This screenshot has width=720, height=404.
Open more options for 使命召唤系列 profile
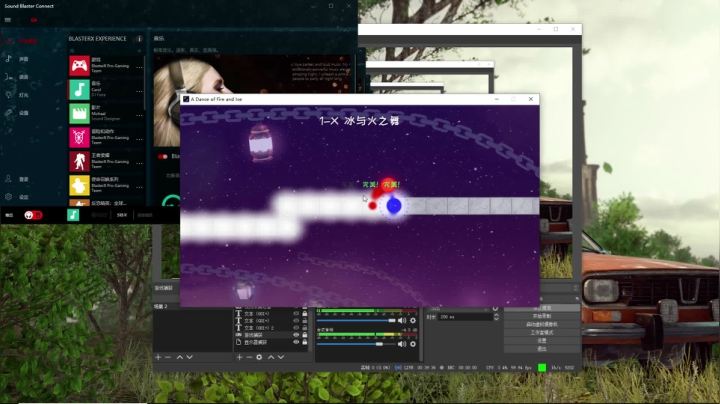click(139, 187)
